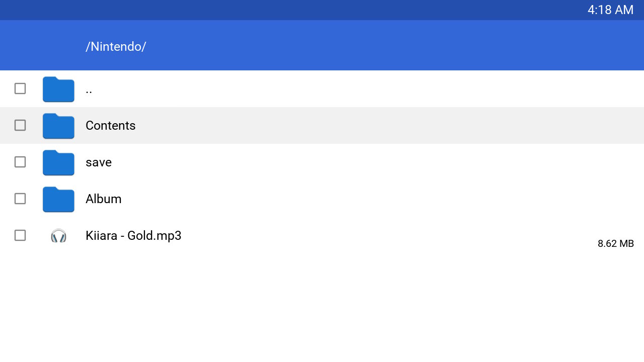Viewport: 644px width, 362px height.
Task: Click the 4:18 AM clock in the status bar
Action: [610, 10]
